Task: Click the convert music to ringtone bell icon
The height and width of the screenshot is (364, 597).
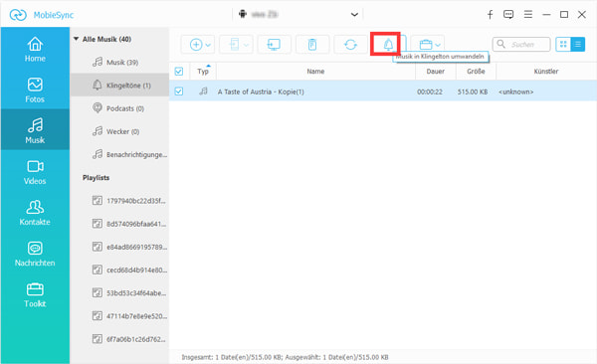Action: pyautogui.click(x=388, y=45)
